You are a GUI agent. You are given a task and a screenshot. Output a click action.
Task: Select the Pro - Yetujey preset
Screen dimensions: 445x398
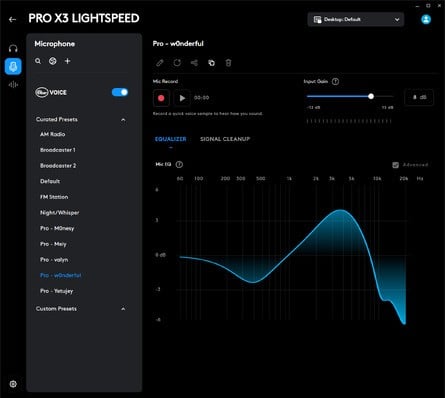point(56,291)
